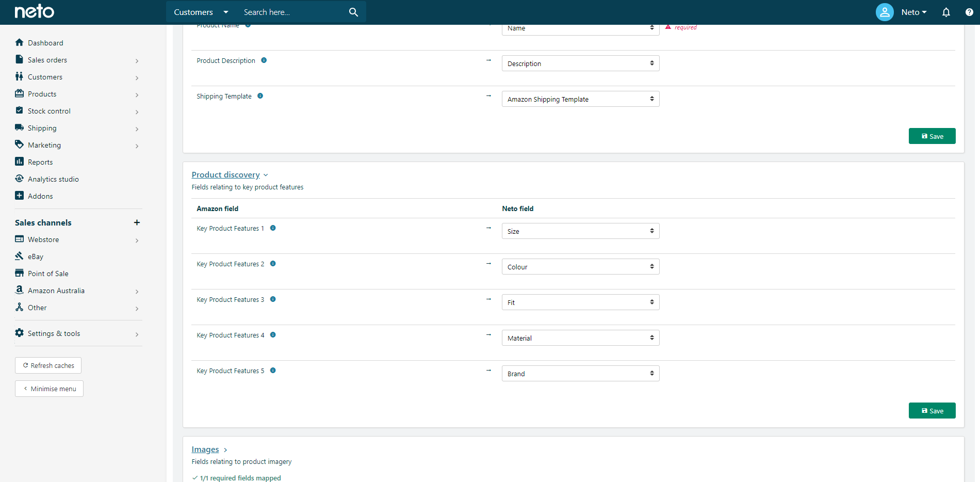Click the Other channels icon
The image size is (980, 482).
(20, 307)
